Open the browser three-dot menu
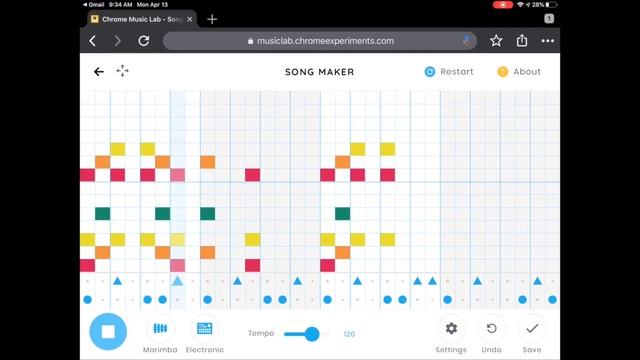The width and height of the screenshot is (640, 360). 548,41
